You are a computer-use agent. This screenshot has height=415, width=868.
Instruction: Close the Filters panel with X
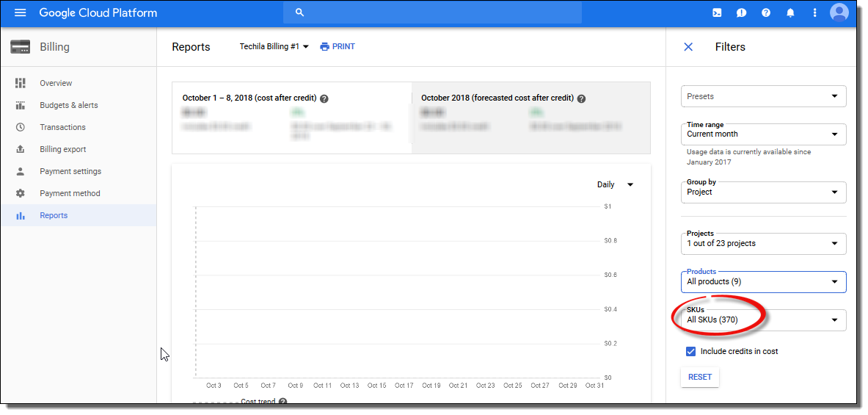tap(688, 47)
